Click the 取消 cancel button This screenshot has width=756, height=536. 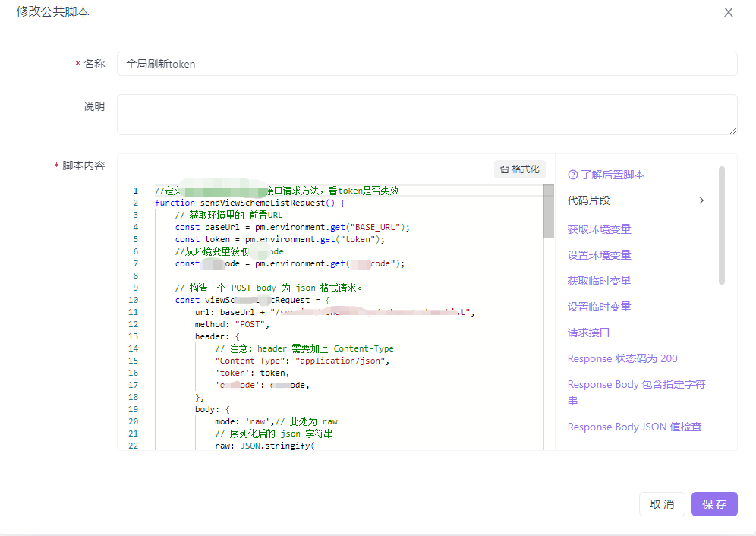[x=662, y=504]
